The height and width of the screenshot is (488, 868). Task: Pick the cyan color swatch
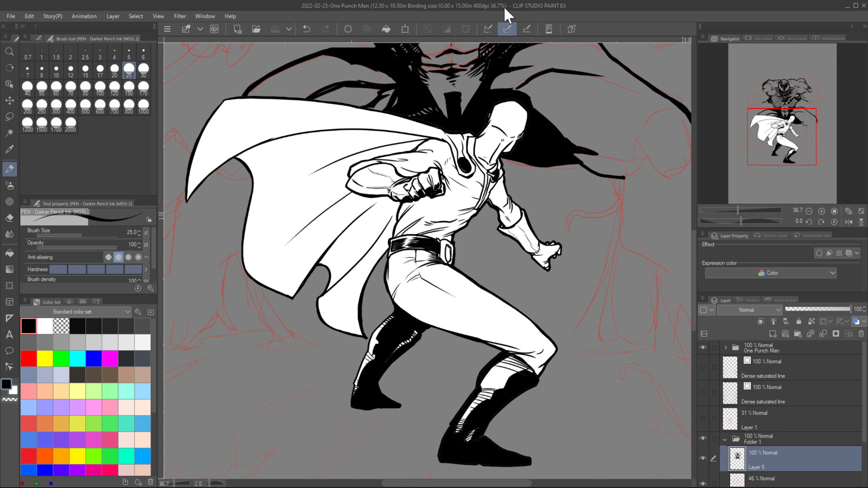[x=77, y=358]
